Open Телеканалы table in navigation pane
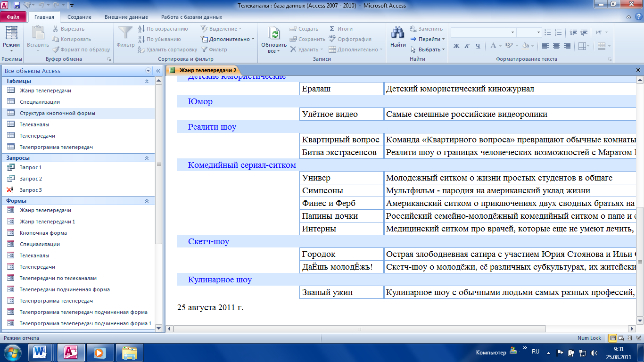Image resolution: width=644 pixels, height=362 pixels. [34, 124]
